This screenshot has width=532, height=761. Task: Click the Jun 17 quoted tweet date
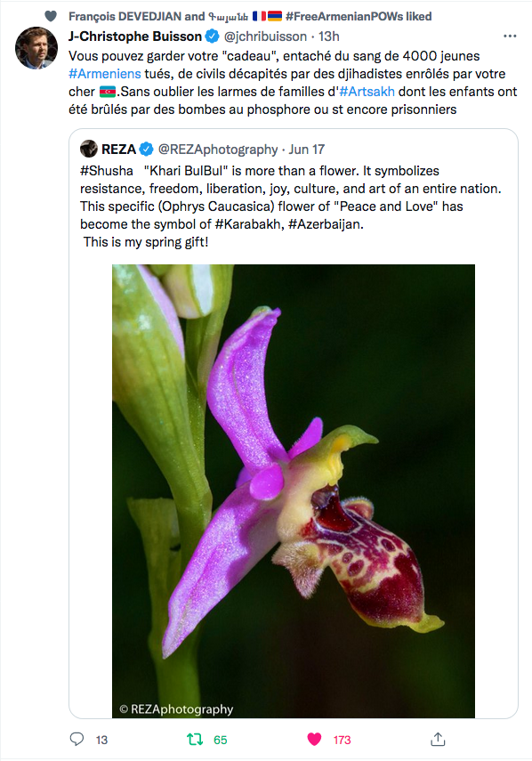(x=307, y=149)
